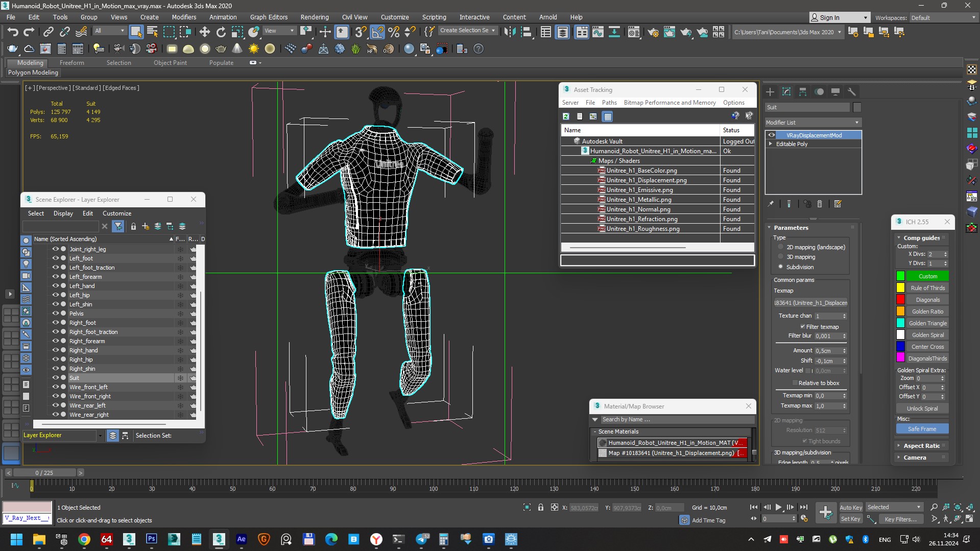Toggle visibility of Left_hand
The width and height of the screenshot is (980, 551).
click(56, 286)
